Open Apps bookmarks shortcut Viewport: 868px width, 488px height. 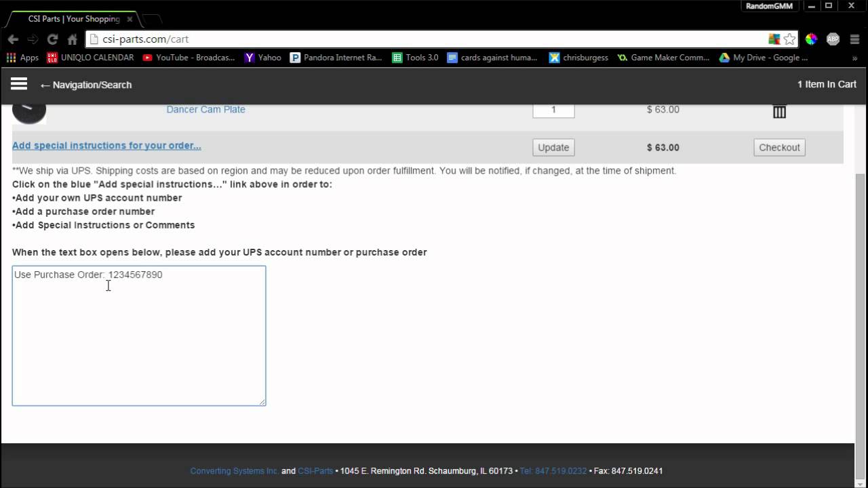[22, 58]
